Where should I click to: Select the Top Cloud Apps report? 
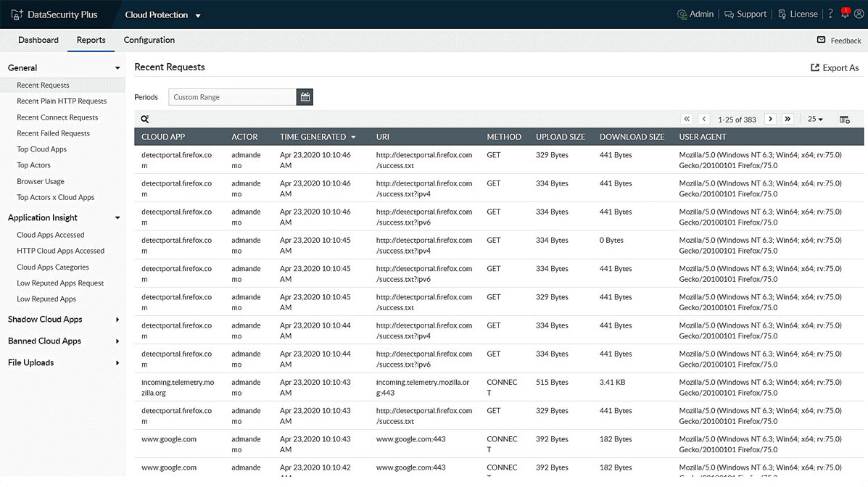tap(43, 149)
